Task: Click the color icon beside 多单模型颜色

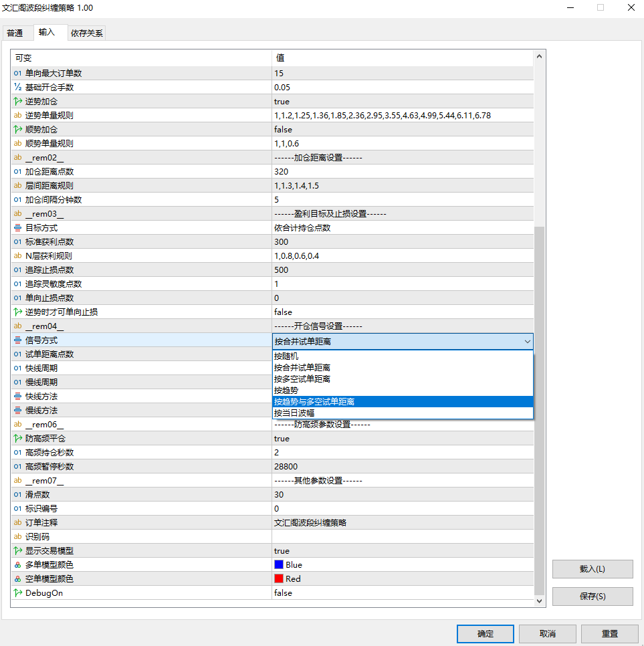Action: (x=18, y=565)
